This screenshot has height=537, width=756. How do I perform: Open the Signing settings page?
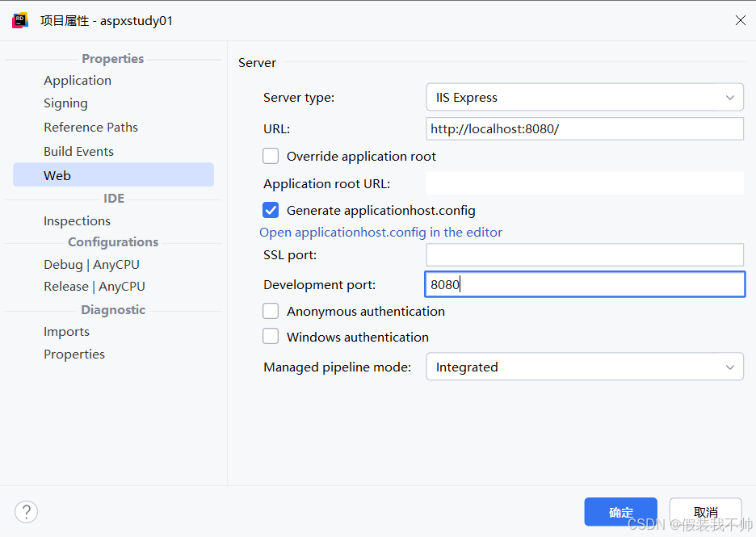tap(65, 103)
